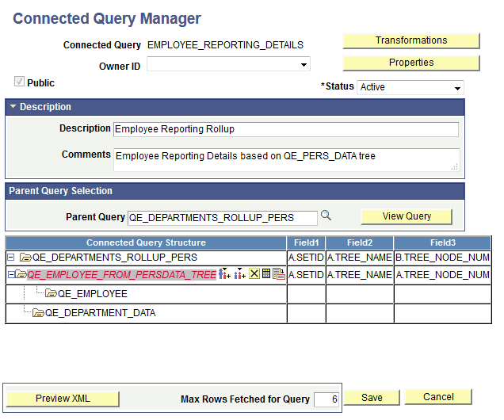Viewport: 504px width, 420px height.
Task: Click folder icon of QE_DEPARTMENTS_ROLLUP_PERS
Action: (x=25, y=258)
